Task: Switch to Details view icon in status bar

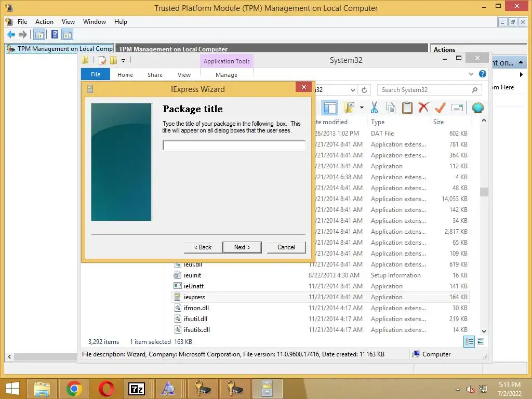Action: 469,342
